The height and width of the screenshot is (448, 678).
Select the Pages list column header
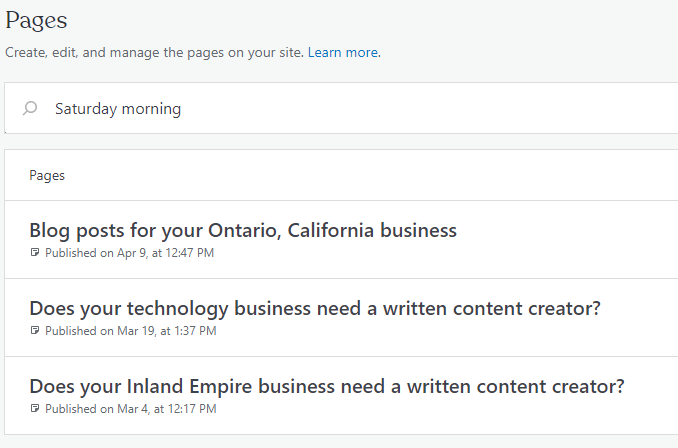(47, 175)
